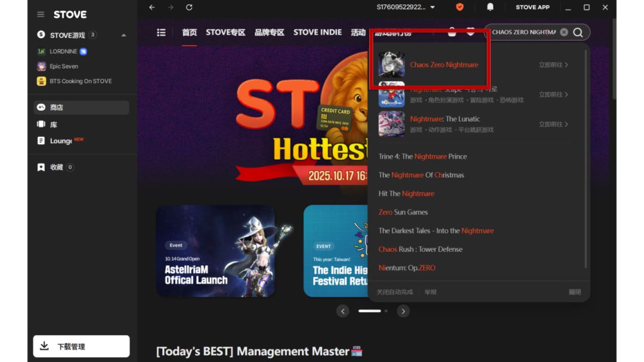Choose suggestion The Nightmare Of Christmas
Image resolution: width=644 pixels, height=362 pixels.
pyautogui.click(x=421, y=175)
